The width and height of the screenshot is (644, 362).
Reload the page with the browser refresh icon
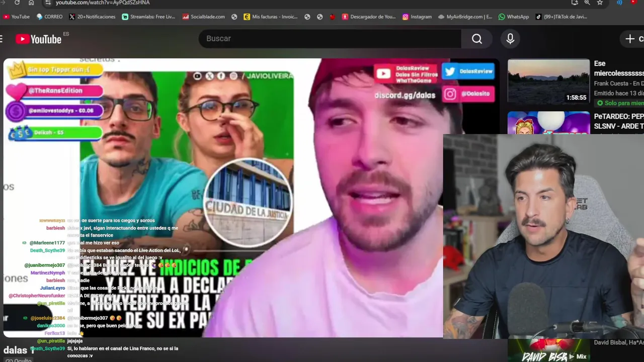pos(17,3)
